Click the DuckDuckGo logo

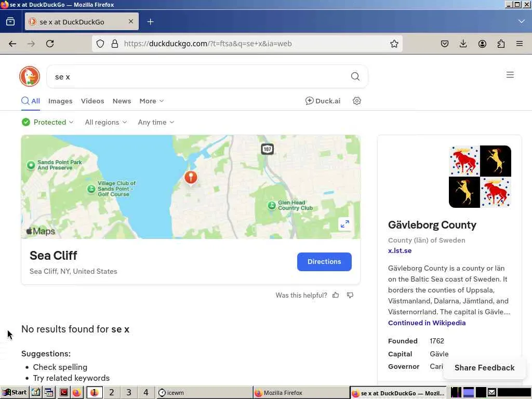[x=30, y=76]
